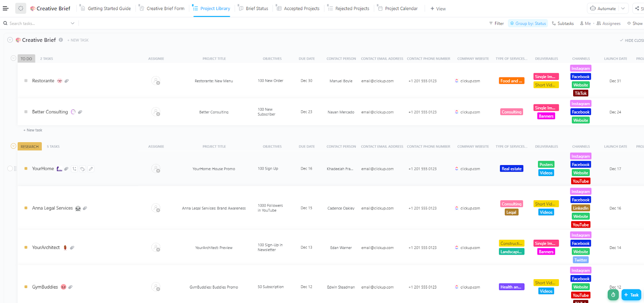
Task: Click clickup.com website icon in Restorante row
Action: [x=456, y=81]
